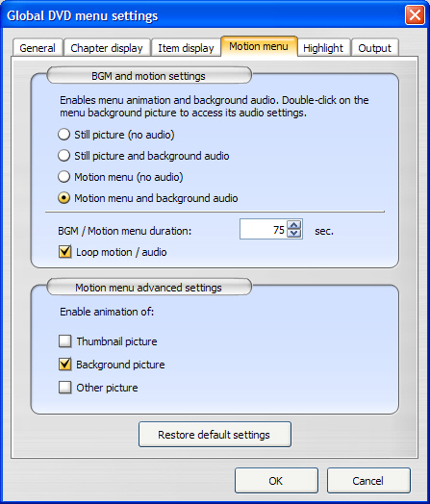Enable Thumbnail picture animation
Viewport: 430px width, 504px height.
pos(64,341)
